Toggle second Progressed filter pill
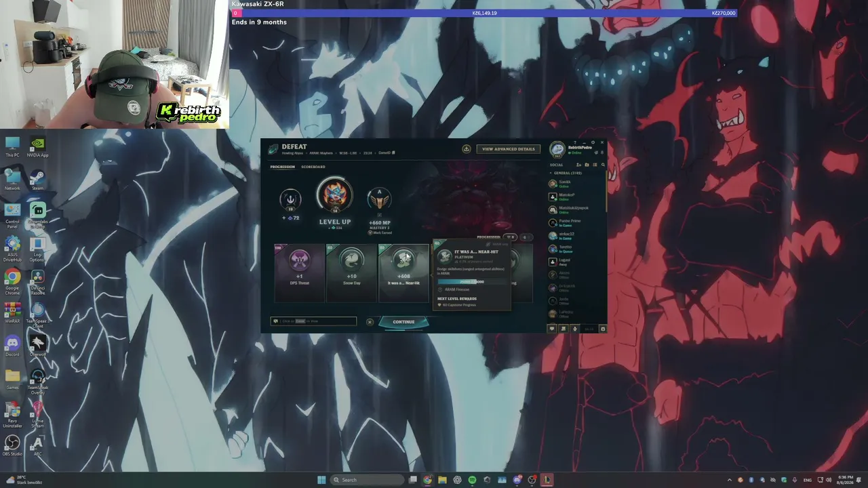This screenshot has width=868, height=488. point(526,237)
